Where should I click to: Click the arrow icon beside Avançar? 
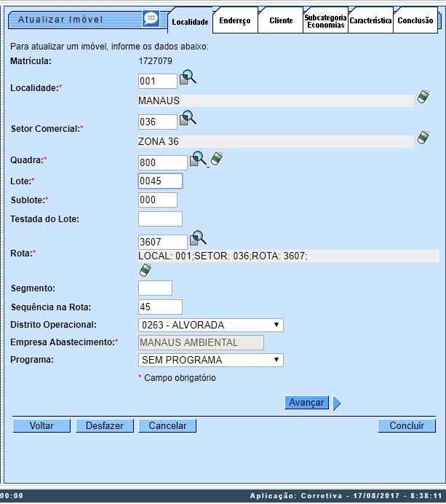(337, 403)
